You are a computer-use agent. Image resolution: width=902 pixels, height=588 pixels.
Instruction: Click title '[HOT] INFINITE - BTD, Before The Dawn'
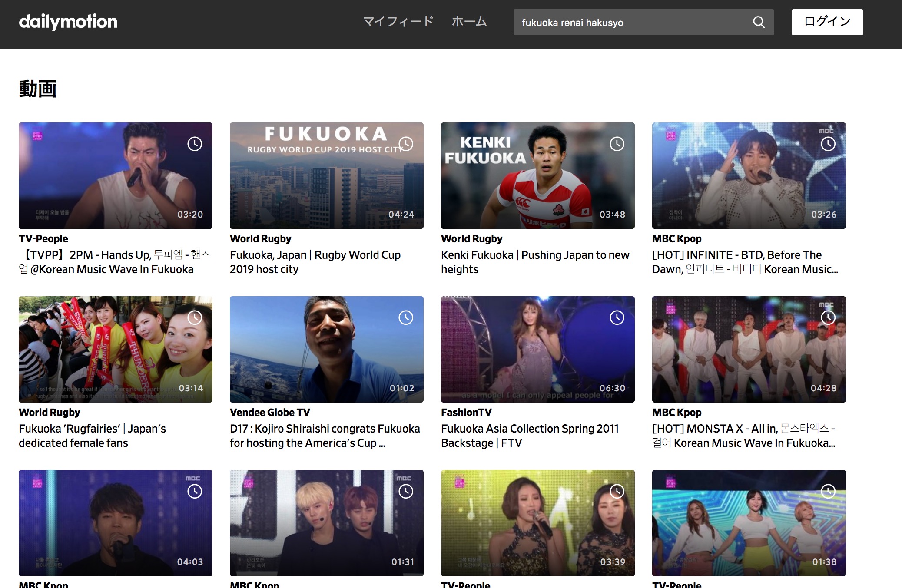(745, 262)
